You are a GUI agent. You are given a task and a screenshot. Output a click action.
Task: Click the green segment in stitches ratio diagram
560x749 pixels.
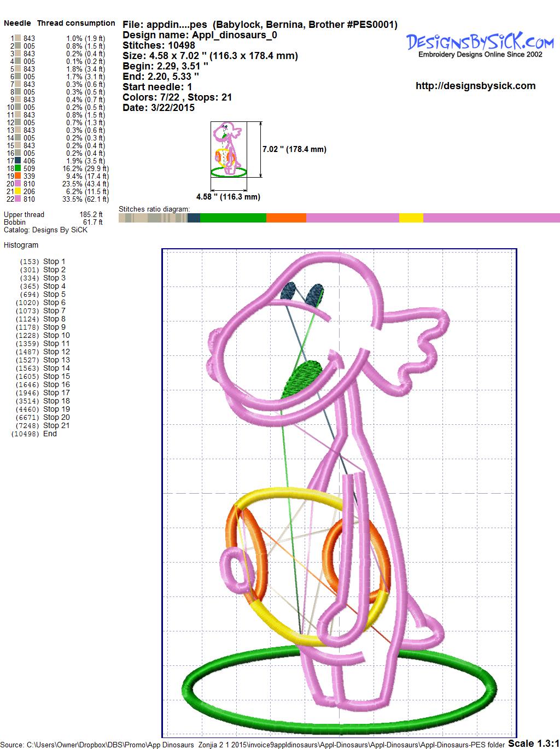pyautogui.click(x=233, y=218)
